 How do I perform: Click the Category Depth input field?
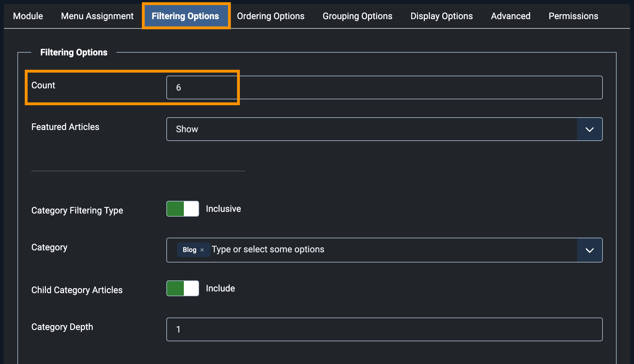[x=384, y=329]
